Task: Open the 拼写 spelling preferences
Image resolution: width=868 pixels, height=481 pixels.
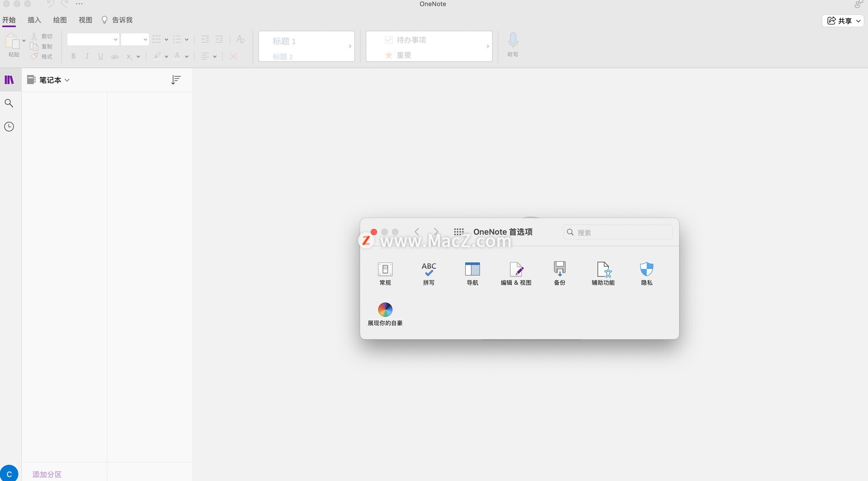Action: (x=429, y=274)
